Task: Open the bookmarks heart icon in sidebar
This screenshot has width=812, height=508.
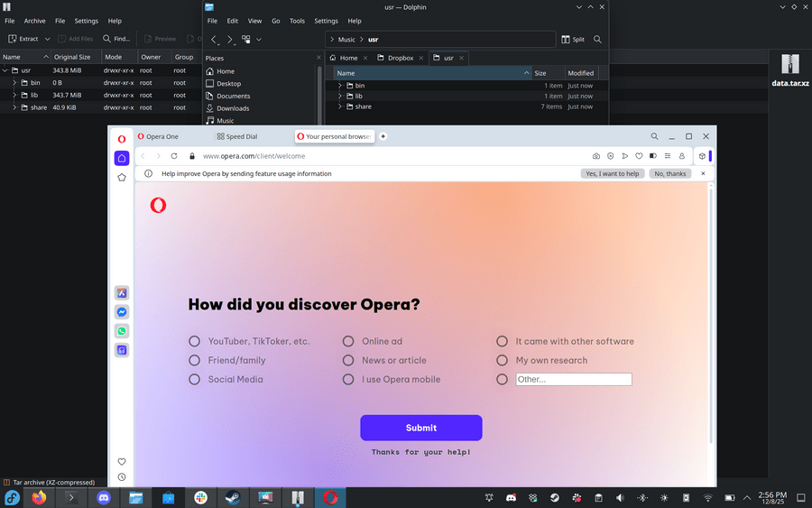Action: (x=122, y=462)
